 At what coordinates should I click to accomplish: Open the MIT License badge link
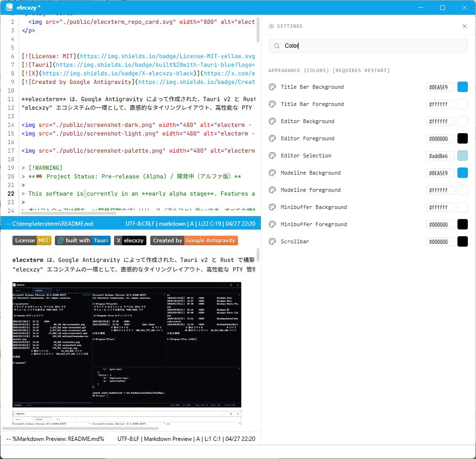[31, 241]
